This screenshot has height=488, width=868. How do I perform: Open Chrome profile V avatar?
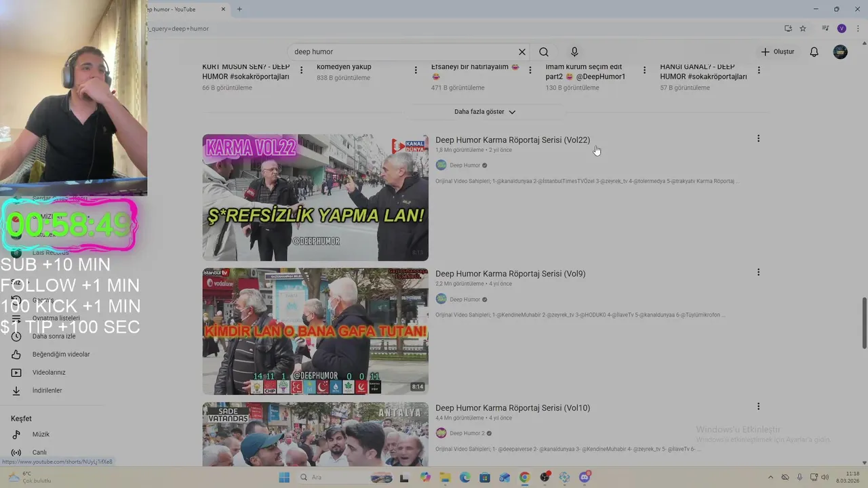842,28
